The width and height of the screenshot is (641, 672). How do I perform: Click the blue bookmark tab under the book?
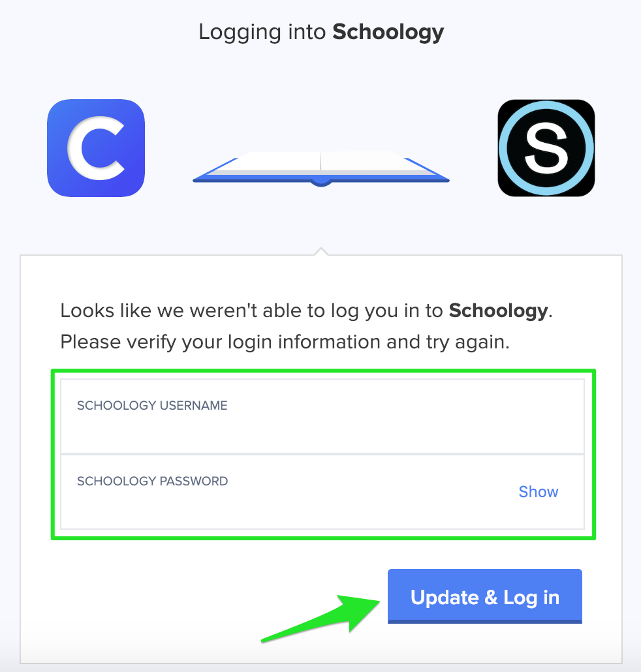coord(320,183)
